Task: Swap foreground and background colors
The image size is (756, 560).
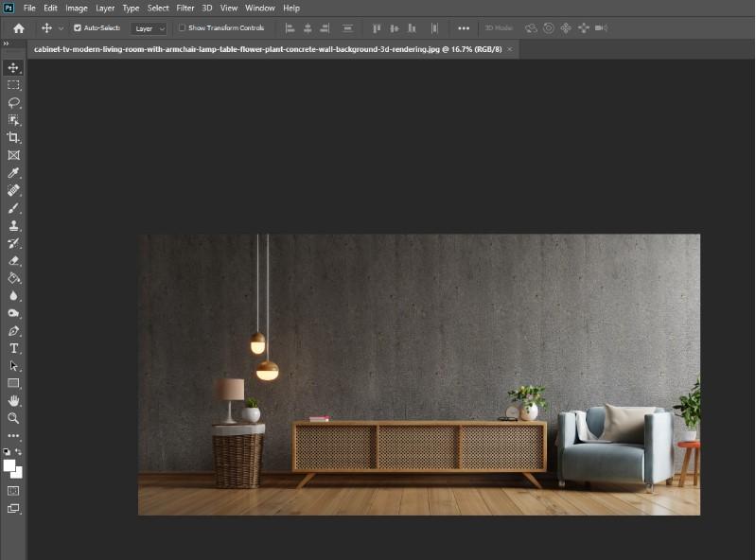Action: point(18,451)
